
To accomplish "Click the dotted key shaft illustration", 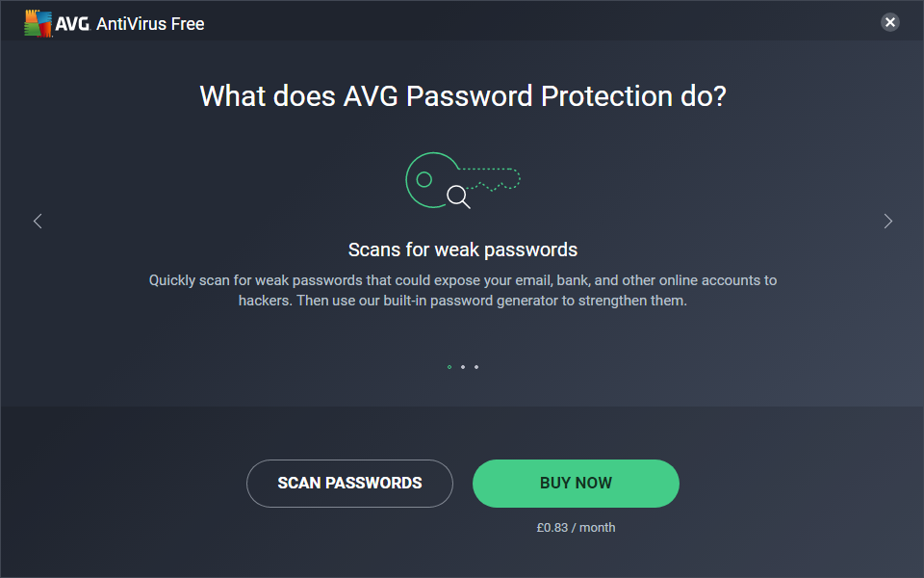I will (491, 178).
